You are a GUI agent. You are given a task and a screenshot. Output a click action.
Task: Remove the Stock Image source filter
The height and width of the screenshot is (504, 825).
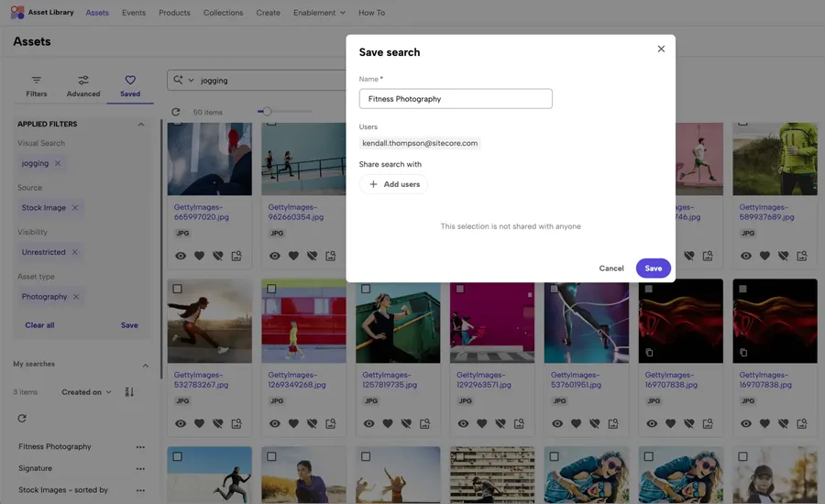(75, 208)
